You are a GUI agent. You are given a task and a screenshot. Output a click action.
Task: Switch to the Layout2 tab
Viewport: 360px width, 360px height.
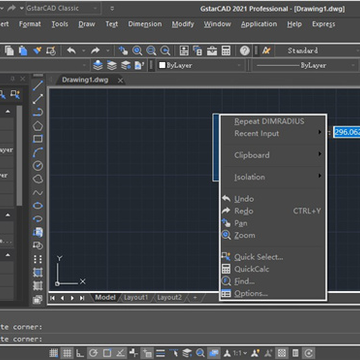pyautogui.click(x=170, y=297)
